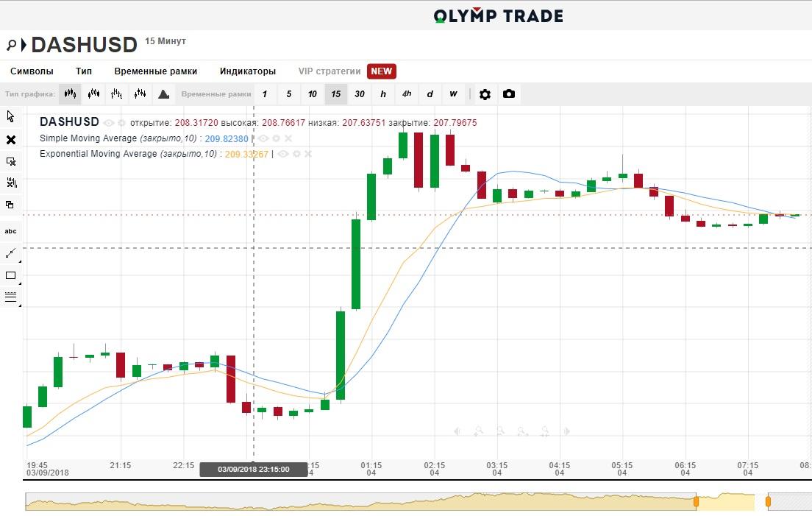Click the DASHUSD chart legend title
Image resolution: width=812 pixels, height=516 pixels.
coord(69,121)
